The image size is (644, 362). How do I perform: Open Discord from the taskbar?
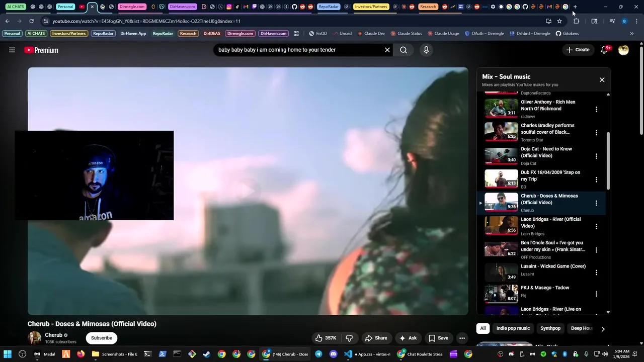[333, 354]
